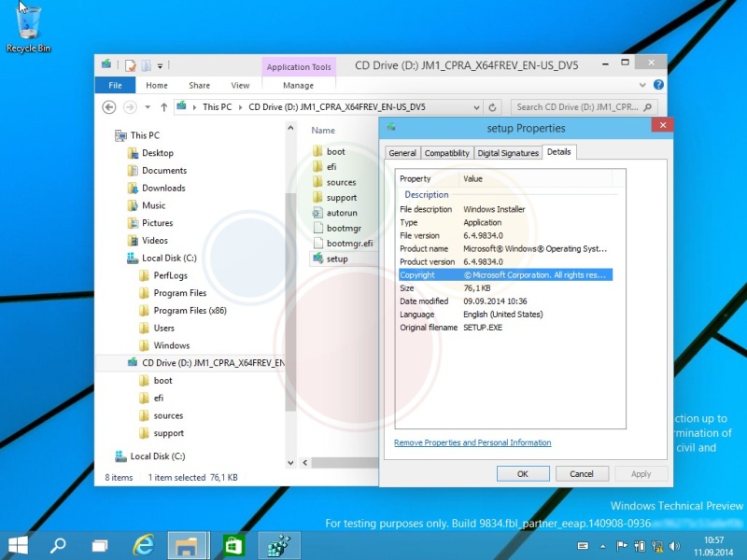This screenshot has height=560, width=747.
Task: Open the recent locations dropdown arrow
Action: (148, 107)
